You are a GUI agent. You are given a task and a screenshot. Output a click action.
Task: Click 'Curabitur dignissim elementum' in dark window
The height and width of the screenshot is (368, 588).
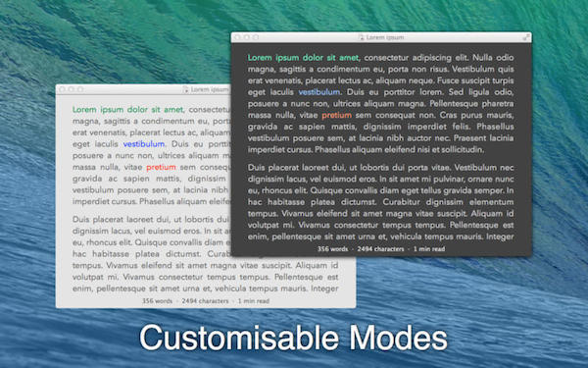pos(449,202)
